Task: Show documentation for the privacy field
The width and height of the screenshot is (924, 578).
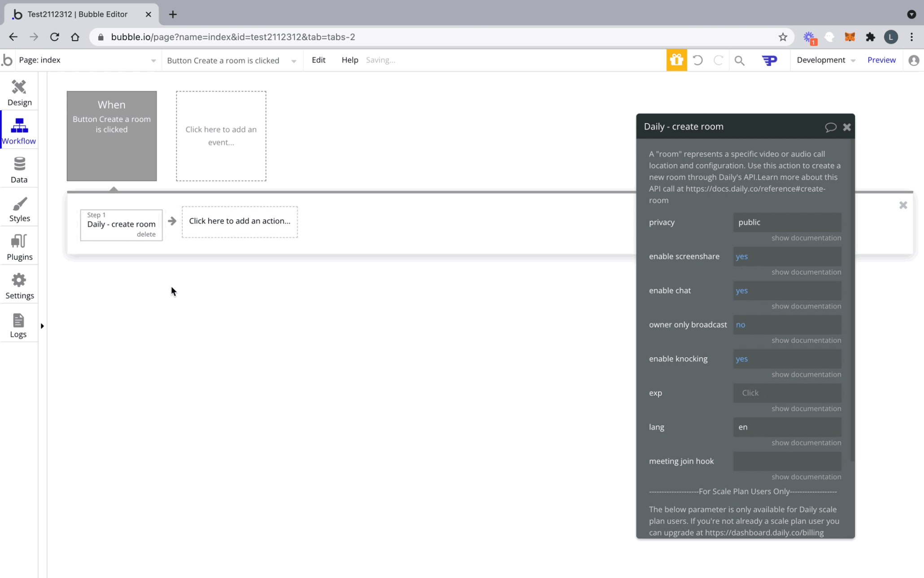Action: [806, 238]
